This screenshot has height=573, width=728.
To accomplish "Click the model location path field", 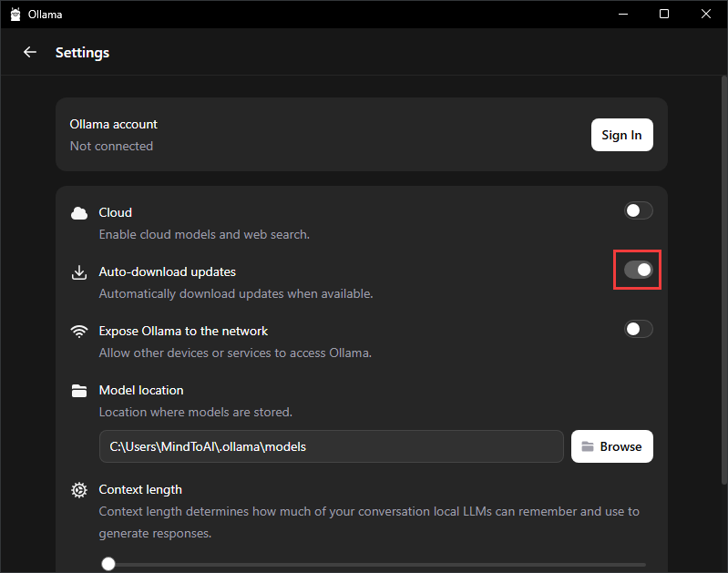I will coord(331,446).
